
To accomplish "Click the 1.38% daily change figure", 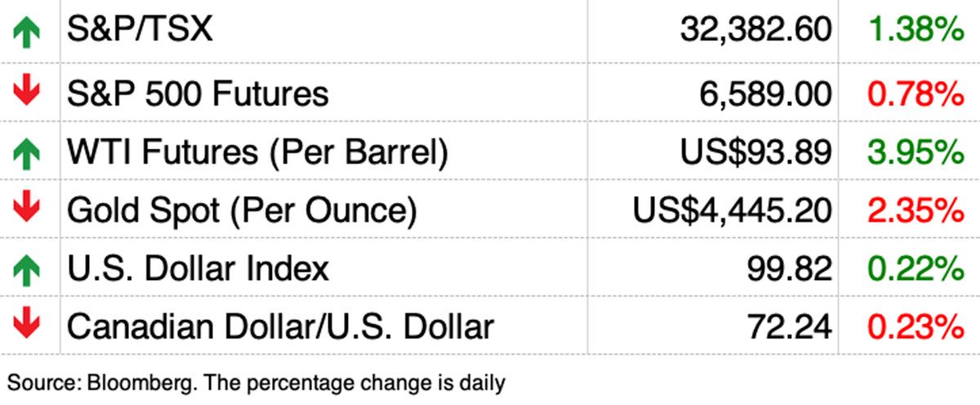I will point(916,31).
